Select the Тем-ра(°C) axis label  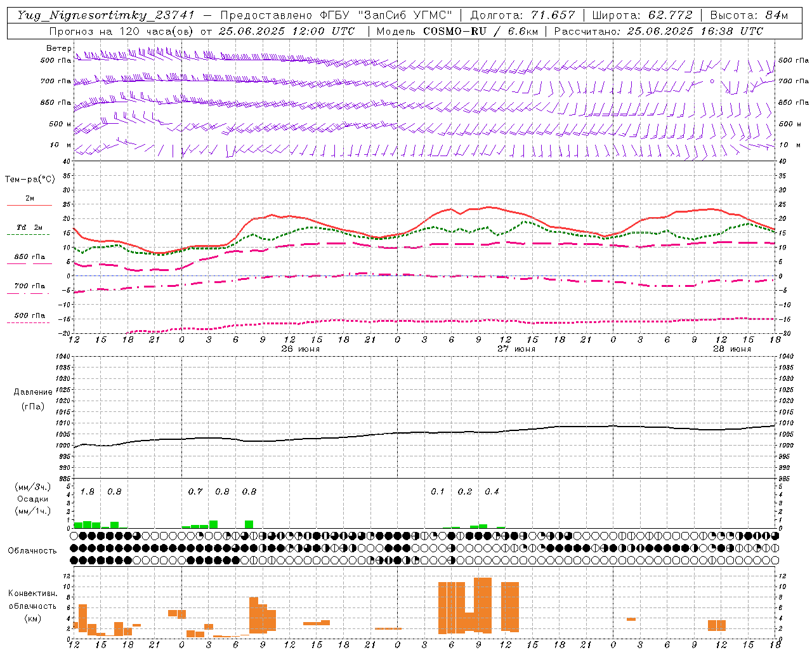point(30,180)
